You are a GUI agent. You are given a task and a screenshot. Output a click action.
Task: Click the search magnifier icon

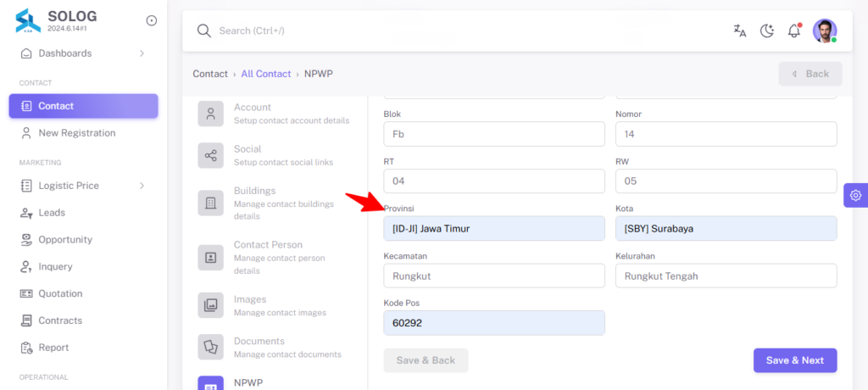[204, 31]
